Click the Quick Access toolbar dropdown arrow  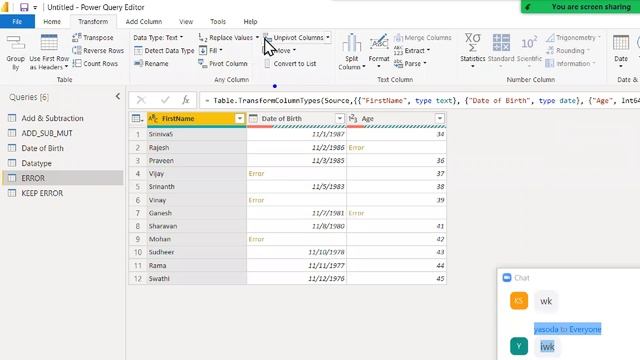point(35,7)
